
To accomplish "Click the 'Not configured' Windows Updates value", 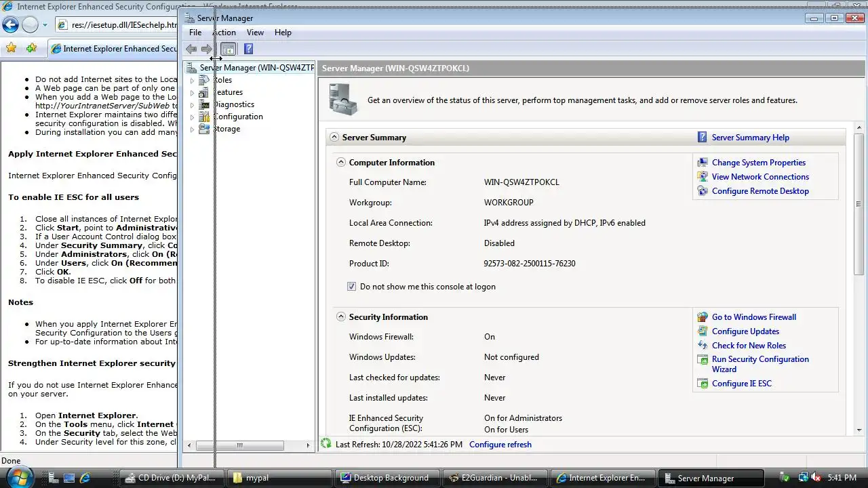I will click(511, 357).
